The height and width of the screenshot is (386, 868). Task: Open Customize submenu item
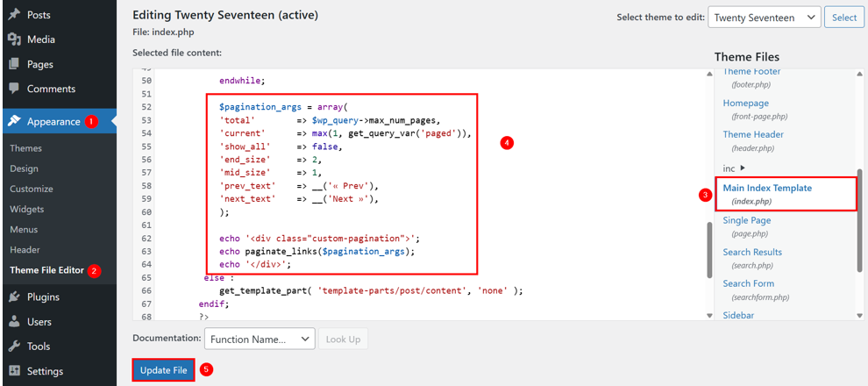coord(32,189)
